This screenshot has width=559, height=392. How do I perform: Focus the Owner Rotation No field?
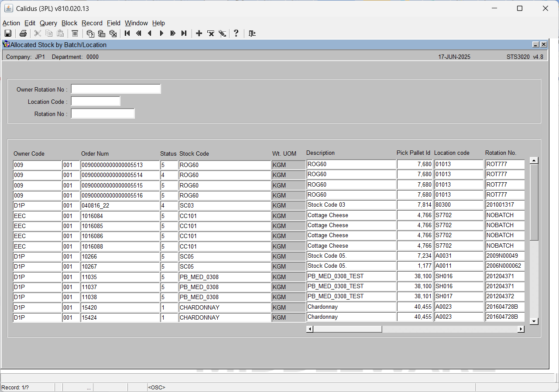pos(116,89)
